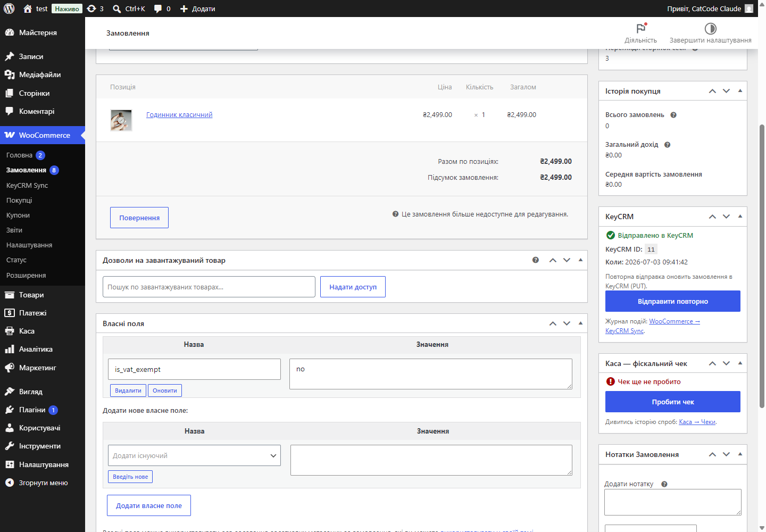Screen dimensions: 766x532
Task: Open Годинник класичний product link
Action: point(179,115)
